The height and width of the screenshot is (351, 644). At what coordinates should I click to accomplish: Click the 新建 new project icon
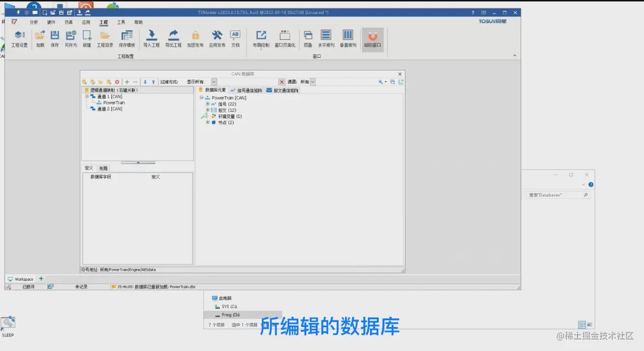[87, 39]
